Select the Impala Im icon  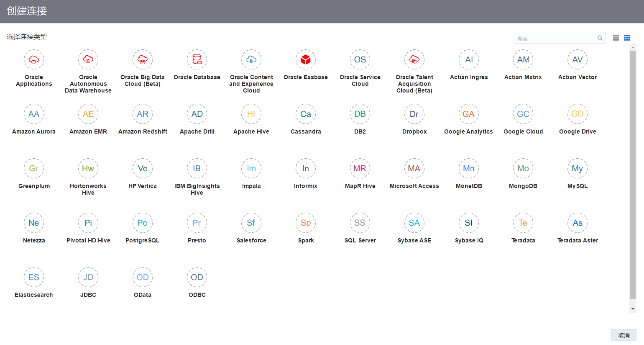point(251,168)
